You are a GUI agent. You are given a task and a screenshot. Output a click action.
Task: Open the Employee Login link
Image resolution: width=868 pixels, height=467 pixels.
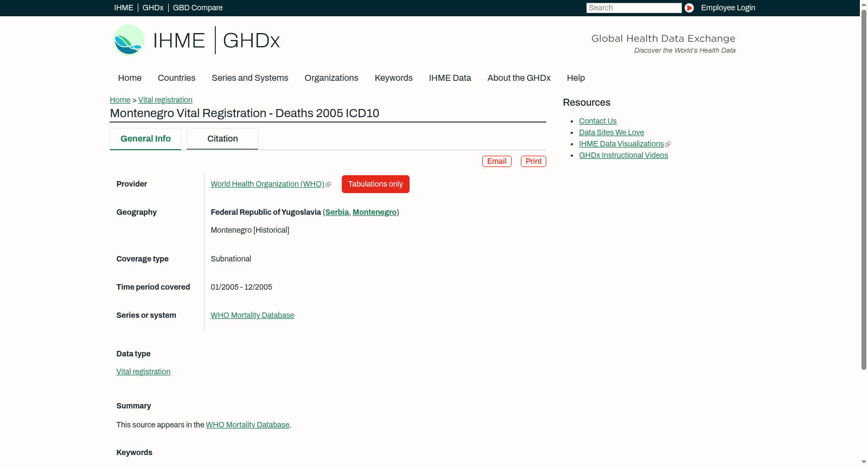tap(728, 8)
